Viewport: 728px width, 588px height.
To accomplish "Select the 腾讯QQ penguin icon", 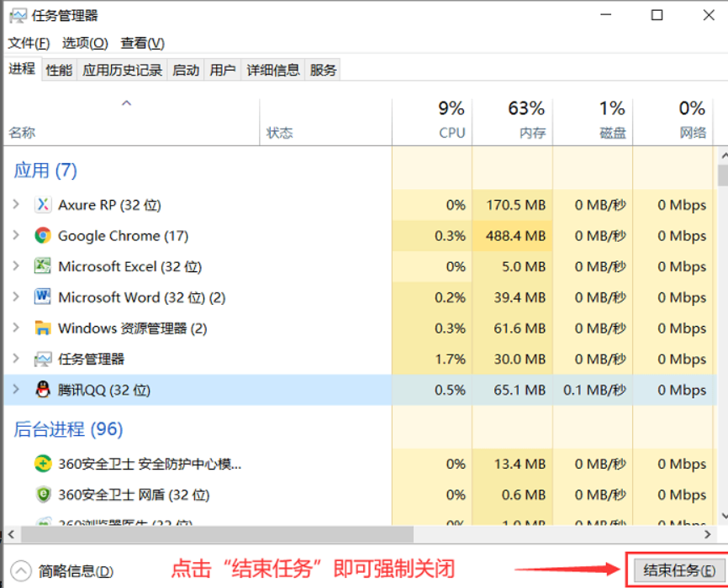I will [43, 390].
